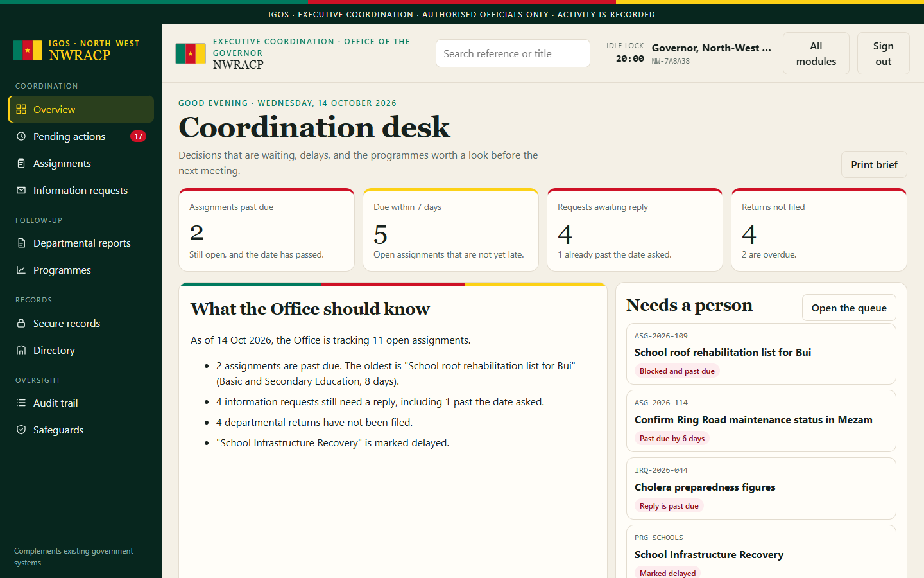Open the Assignments past due card
This screenshot has height=578, width=924.
266,230
